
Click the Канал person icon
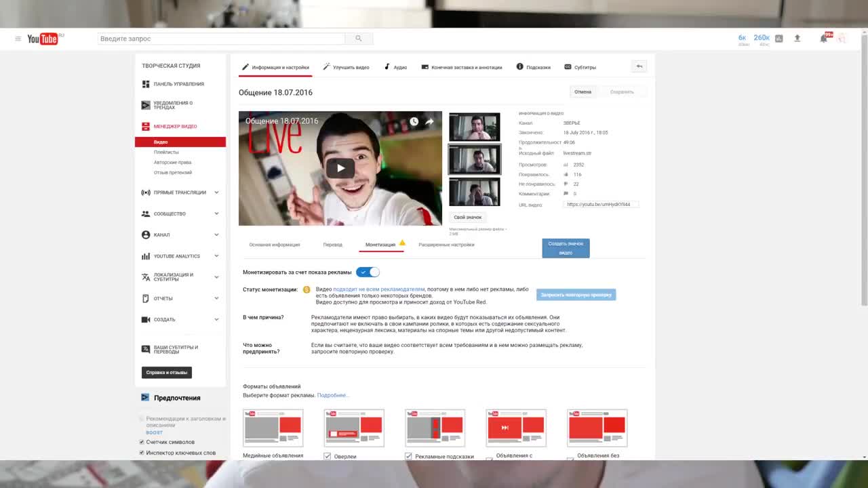[146, 235]
